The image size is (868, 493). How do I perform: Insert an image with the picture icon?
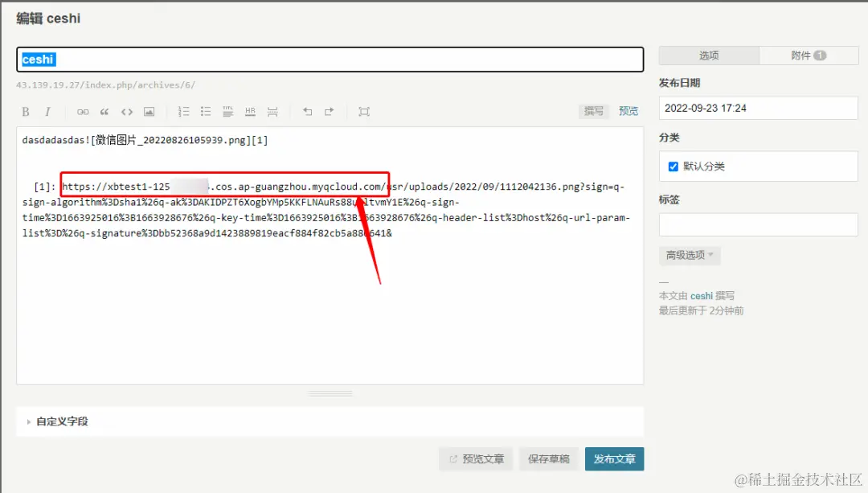[x=149, y=112]
